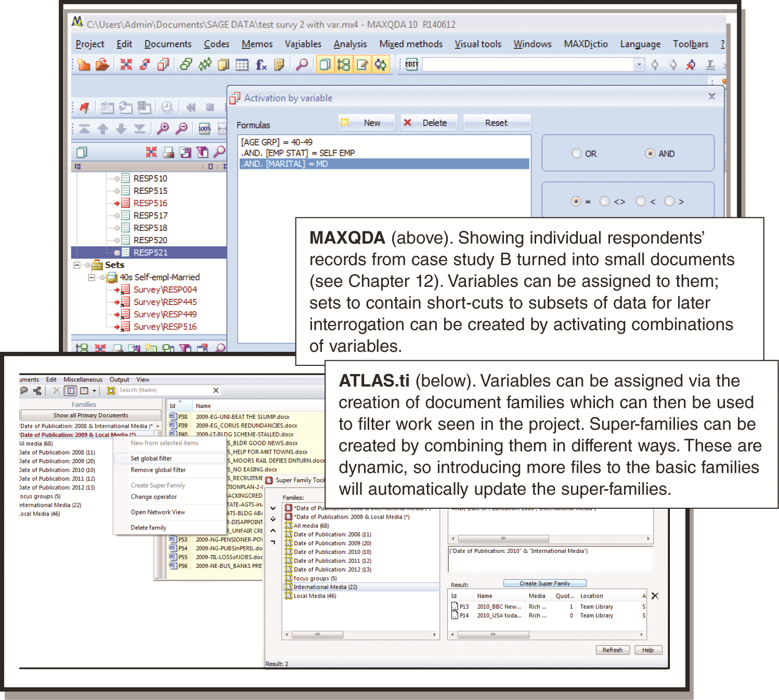Select the less-than (<) operator radio button
The image size is (779, 700).
pos(641,201)
